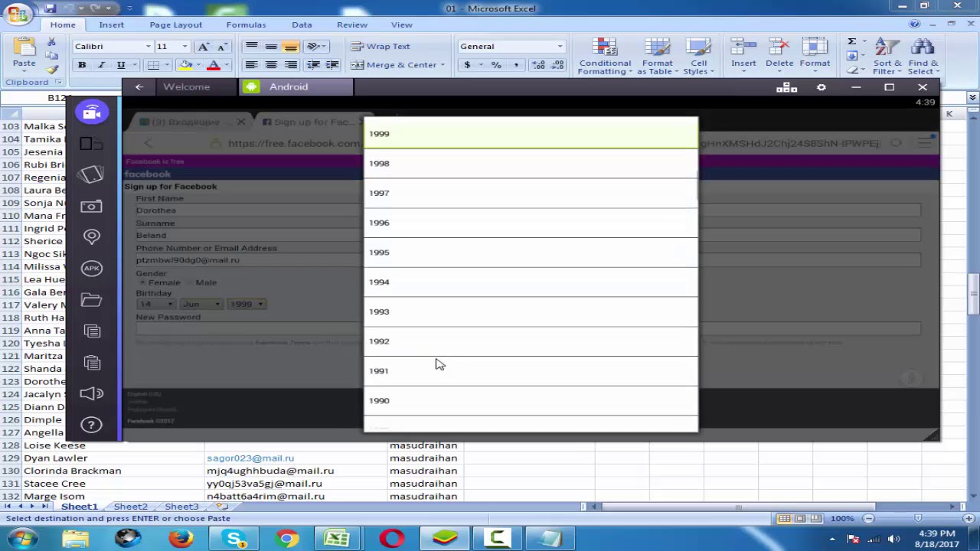This screenshot has height=551, width=980.
Task: Toggle Bottom Align vertical alignment
Action: 290,46
